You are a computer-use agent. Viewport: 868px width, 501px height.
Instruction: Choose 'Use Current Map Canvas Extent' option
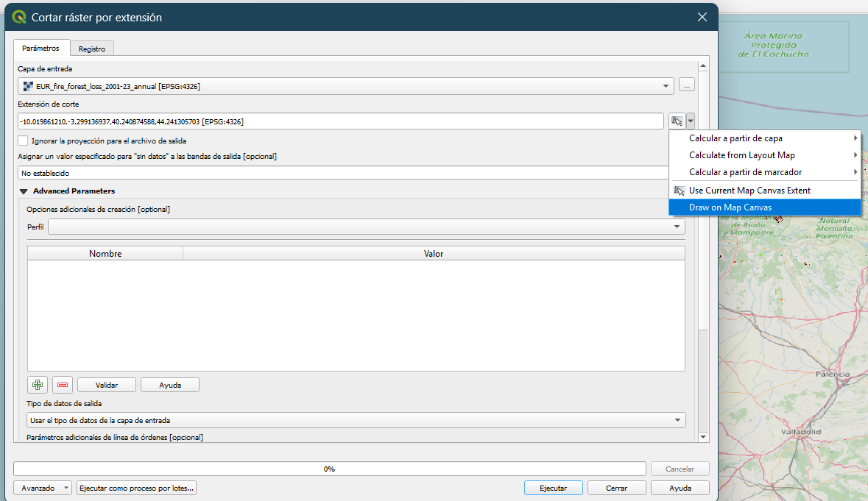coord(749,191)
